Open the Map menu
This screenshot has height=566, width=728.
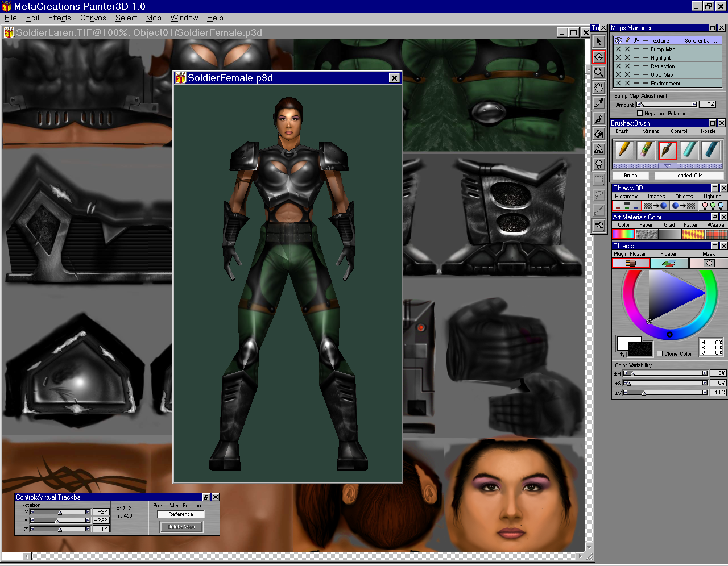coord(154,18)
